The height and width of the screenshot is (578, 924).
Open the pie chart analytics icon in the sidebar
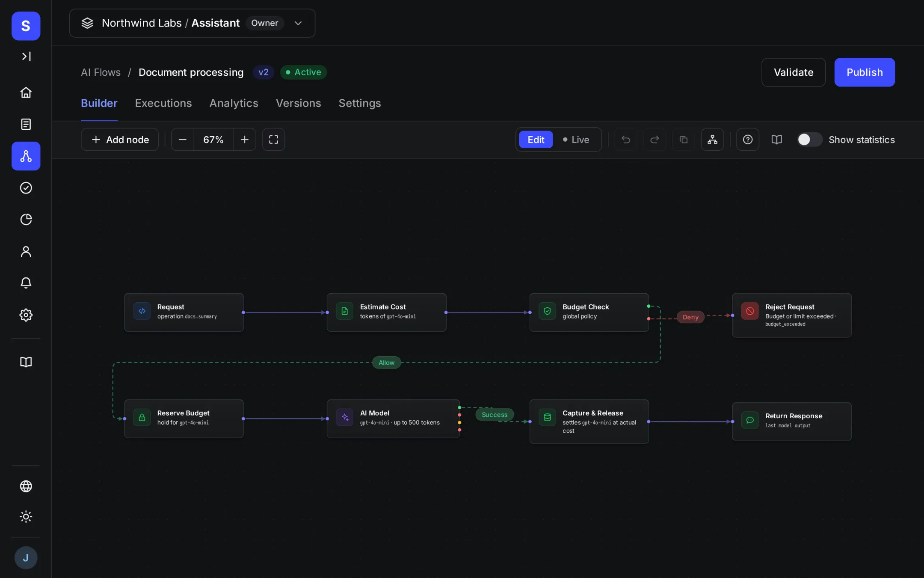(x=26, y=220)
